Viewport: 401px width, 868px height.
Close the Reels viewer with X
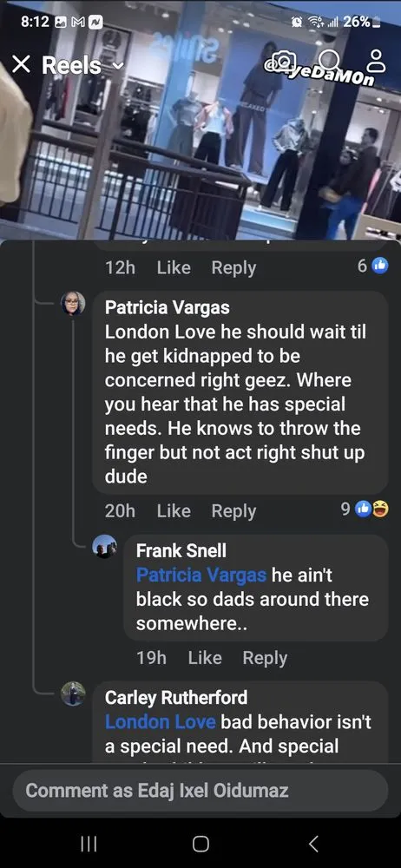21,65
